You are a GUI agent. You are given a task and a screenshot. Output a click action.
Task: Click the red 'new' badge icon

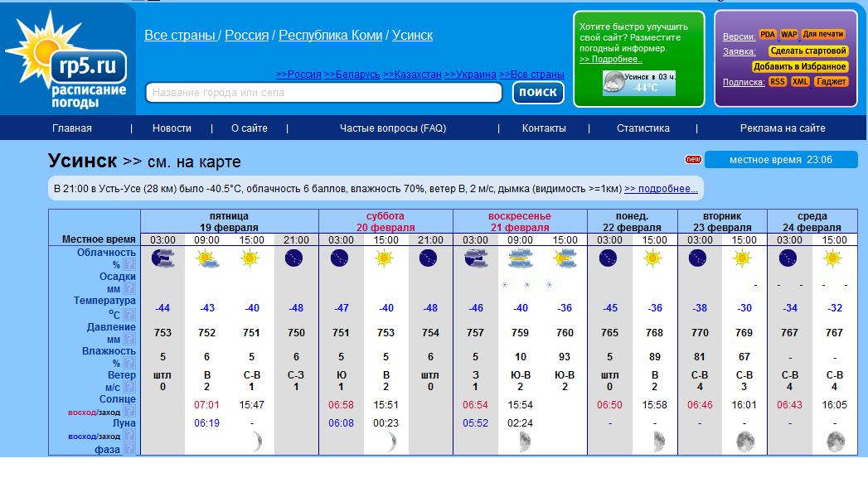click(x=693, y=160)
